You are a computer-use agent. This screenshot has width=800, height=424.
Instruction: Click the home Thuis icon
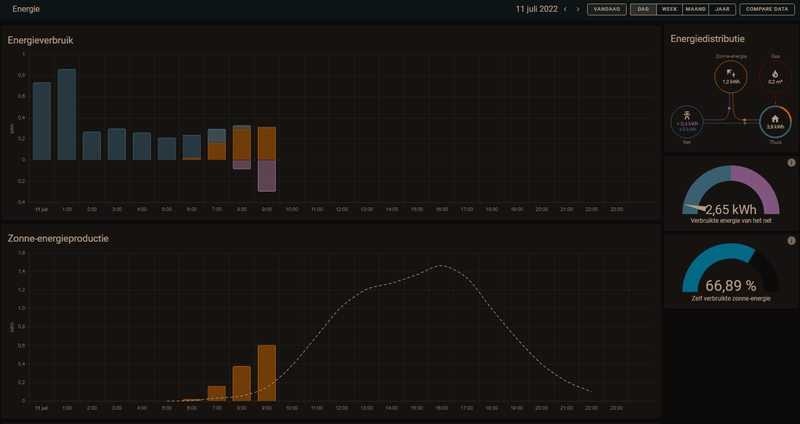tap(776, 118)
